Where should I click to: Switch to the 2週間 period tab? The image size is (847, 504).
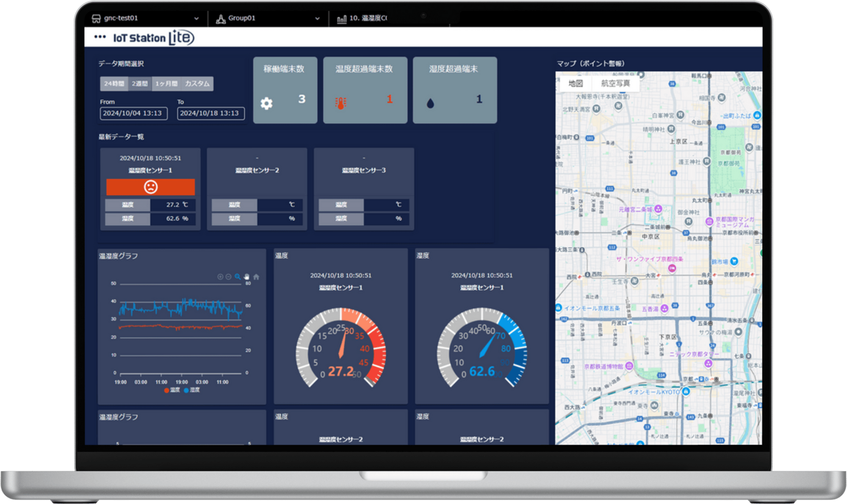tap(140, 83)
